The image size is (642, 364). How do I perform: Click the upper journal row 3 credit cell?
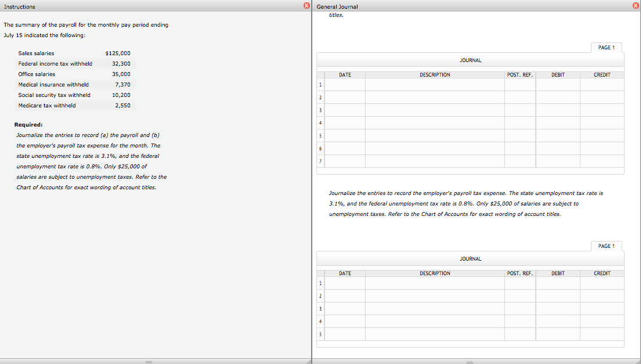pos(602,110)
